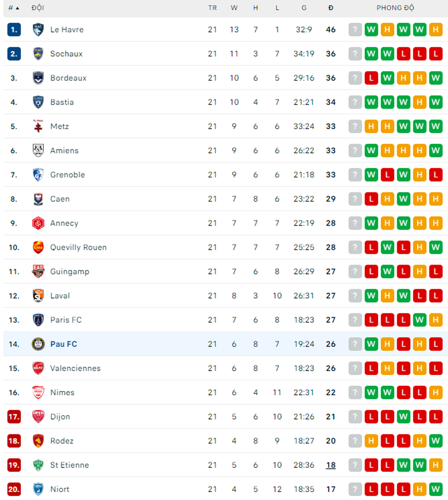Image resolution: width=448 pixels, height=500 pixels.
Task: Click the Guingamp EAG badge
Action: [38, 272]
